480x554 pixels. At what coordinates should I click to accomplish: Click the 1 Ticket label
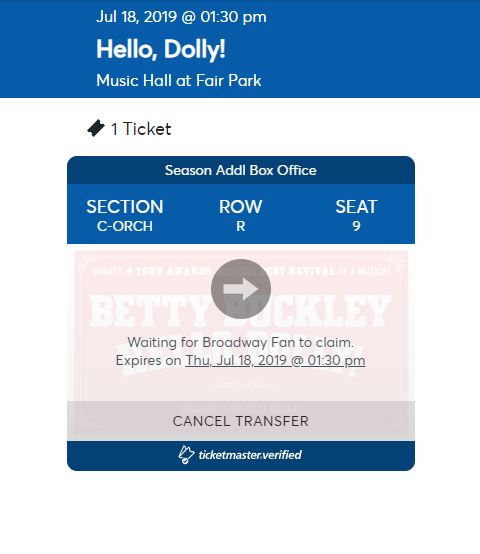pyautogui.click(x=141, y=129)
